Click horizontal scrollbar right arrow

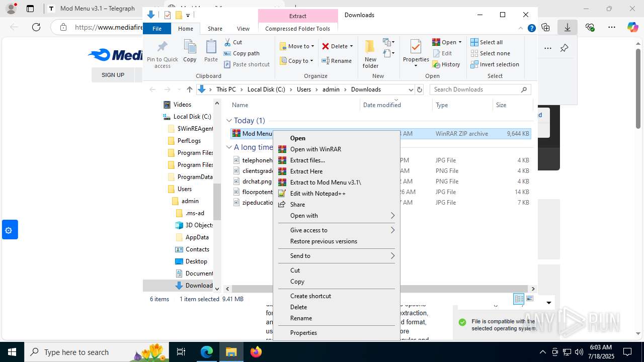(533, 289)
